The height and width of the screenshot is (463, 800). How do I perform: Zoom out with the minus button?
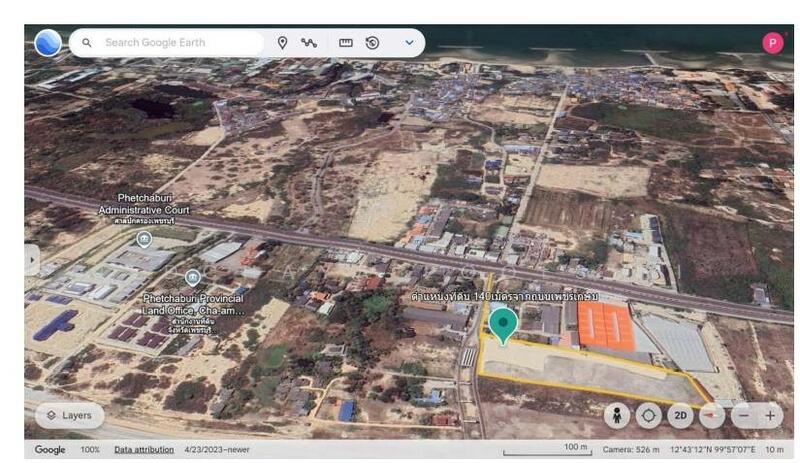click(743, 415)
